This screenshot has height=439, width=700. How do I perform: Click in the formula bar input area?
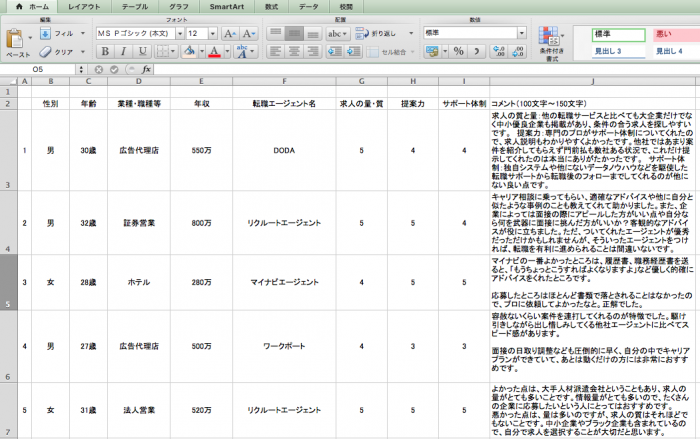pos(426,69)
